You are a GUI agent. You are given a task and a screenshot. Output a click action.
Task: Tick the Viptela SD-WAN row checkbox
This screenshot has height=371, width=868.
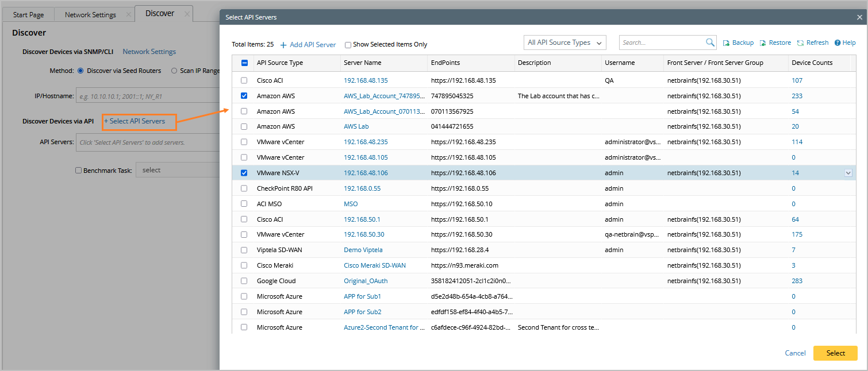(244, 250)
